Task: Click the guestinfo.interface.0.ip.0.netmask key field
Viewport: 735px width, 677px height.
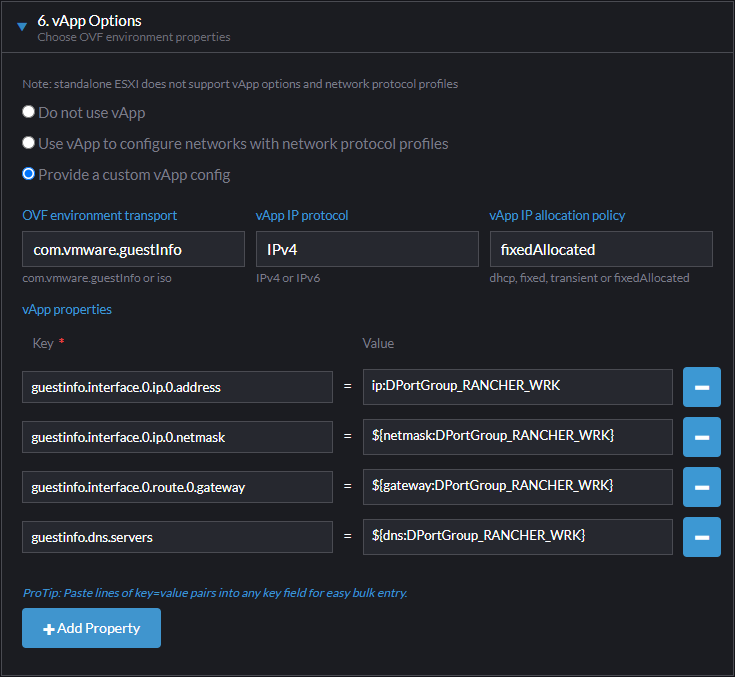Action: pos(177,437)
